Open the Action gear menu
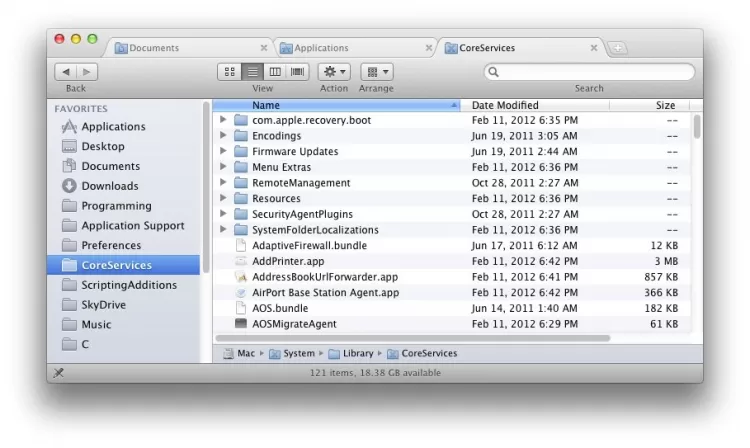 pos(334,72)
